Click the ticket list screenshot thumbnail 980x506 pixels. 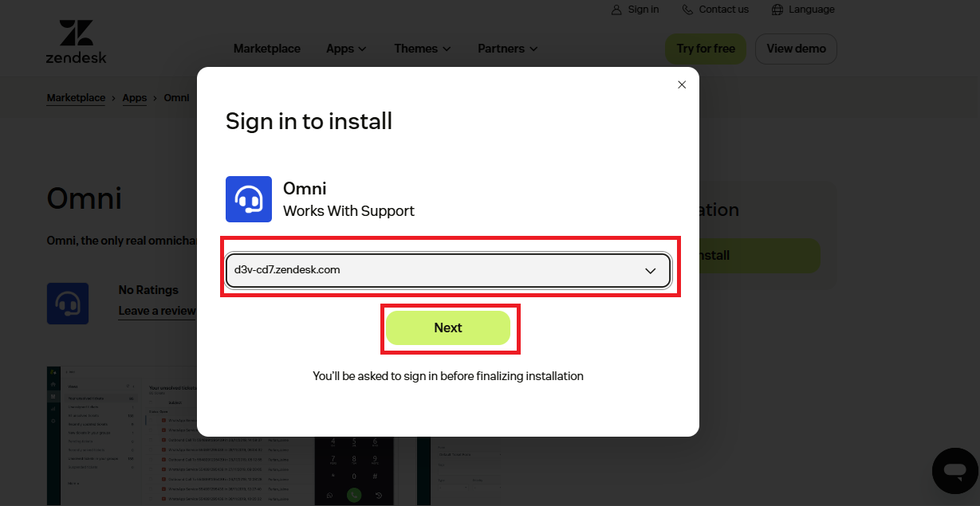[179, 437]
